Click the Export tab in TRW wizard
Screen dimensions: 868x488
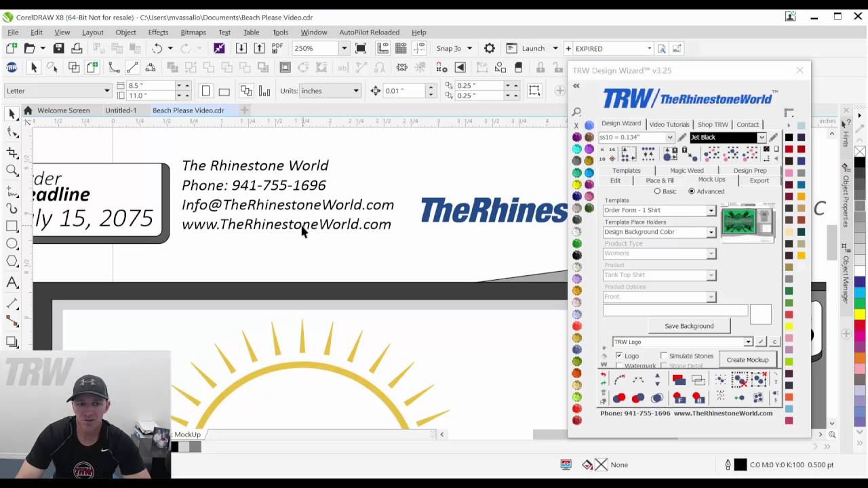pos(759,181)
